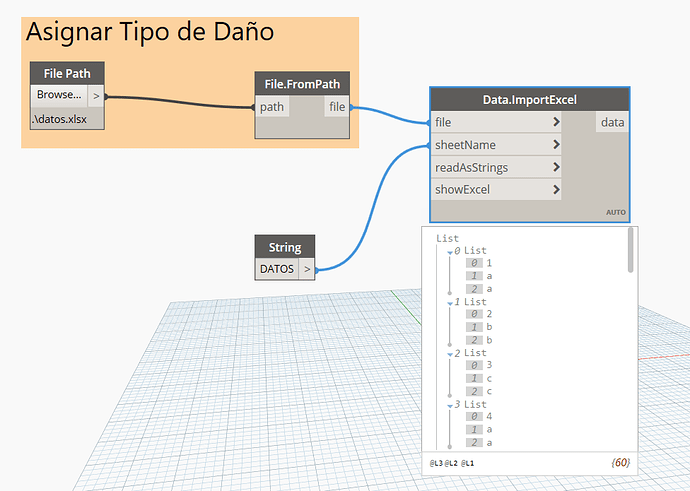The image size is (690, 491).
Task: Collapse the 0 List entry in preview
Action: pos(450,253)
